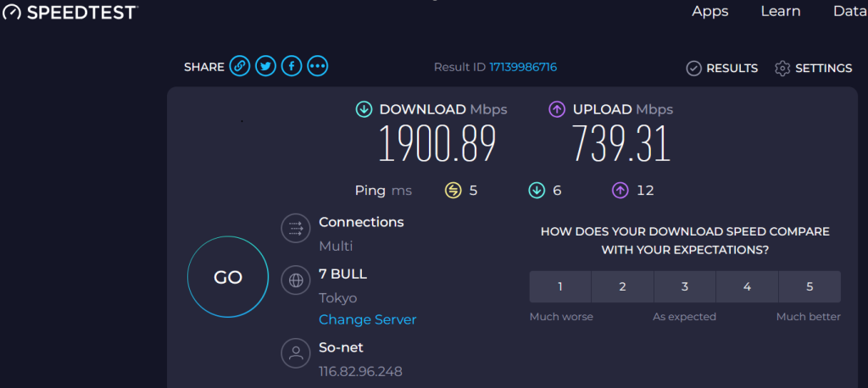Rate download speed as 5
Viewport: 868px width, 388px height.
(810, 286)
